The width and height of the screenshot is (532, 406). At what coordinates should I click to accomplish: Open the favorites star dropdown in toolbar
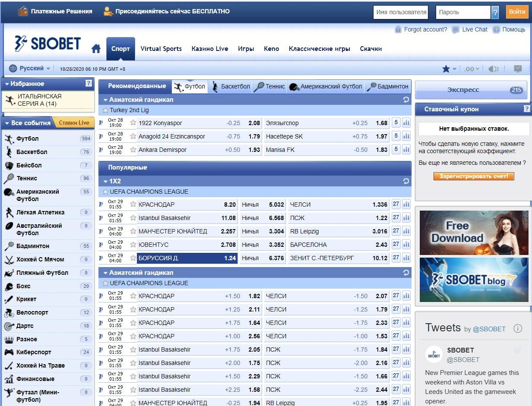click(x=449, y=69)
